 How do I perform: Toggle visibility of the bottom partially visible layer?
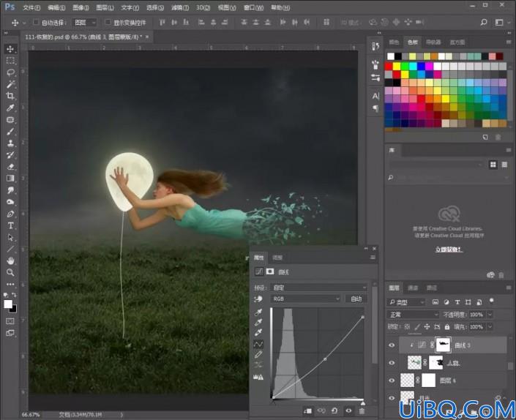[x=392, y=397]
